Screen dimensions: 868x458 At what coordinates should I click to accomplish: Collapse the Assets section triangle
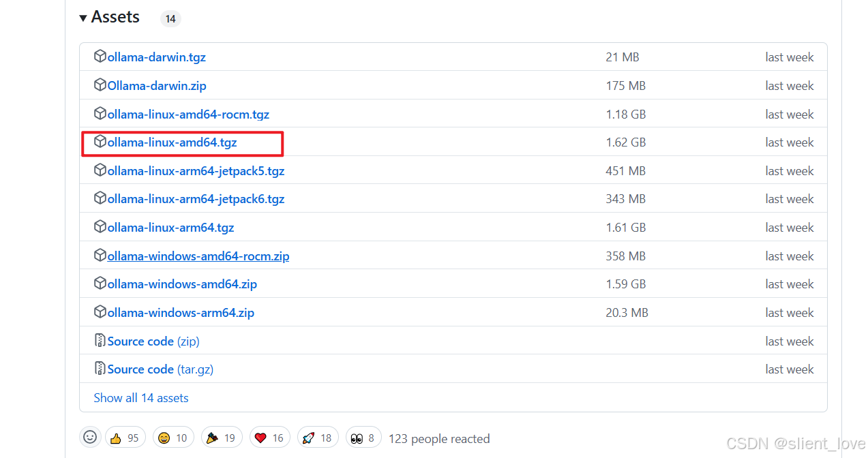[x=83, y=18]
